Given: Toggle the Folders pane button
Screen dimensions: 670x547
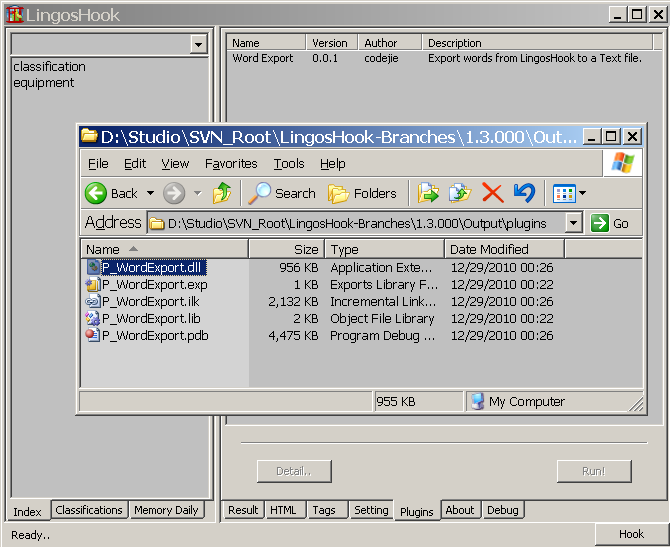Looking at the screenshot, I should click(362, 194).
